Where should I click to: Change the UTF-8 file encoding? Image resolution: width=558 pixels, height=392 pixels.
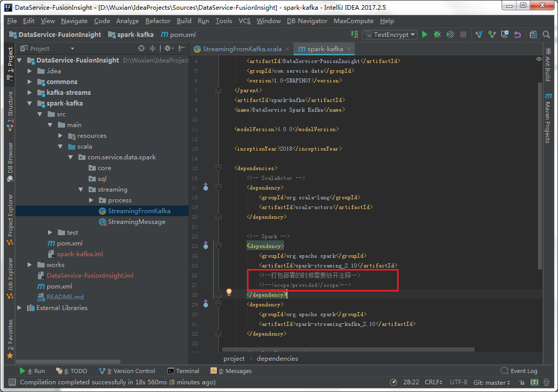click(x=459, y=382)
